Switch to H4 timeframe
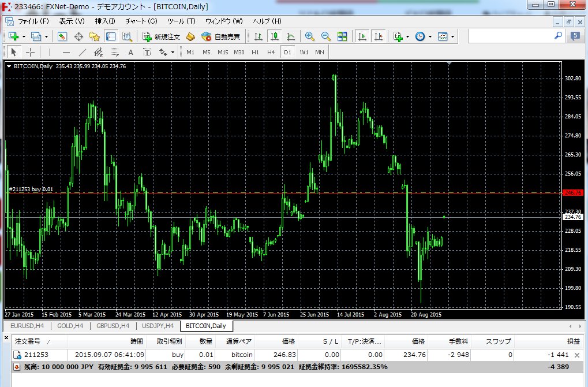 point(271,52)
